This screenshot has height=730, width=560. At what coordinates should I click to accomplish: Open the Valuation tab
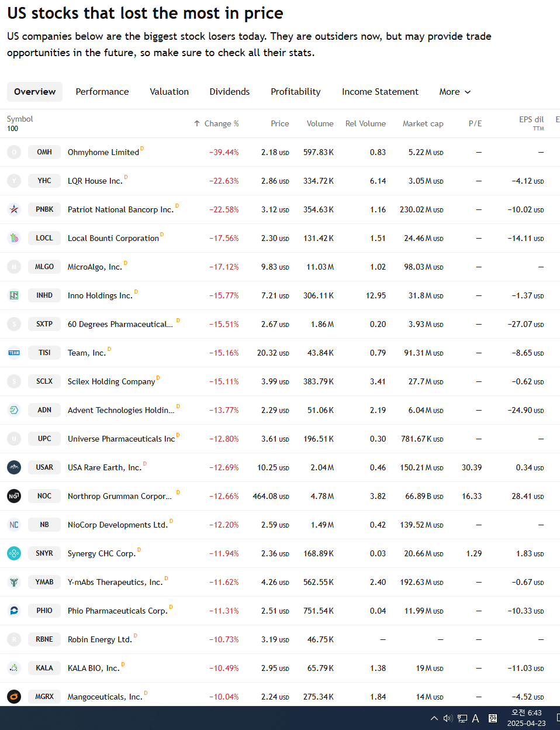170,92
